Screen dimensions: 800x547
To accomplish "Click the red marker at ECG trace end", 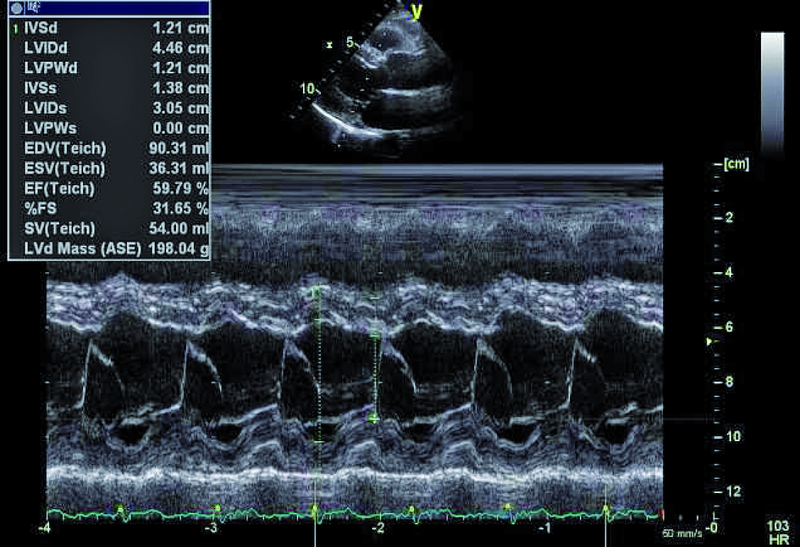I will click(x=662, y=515).
